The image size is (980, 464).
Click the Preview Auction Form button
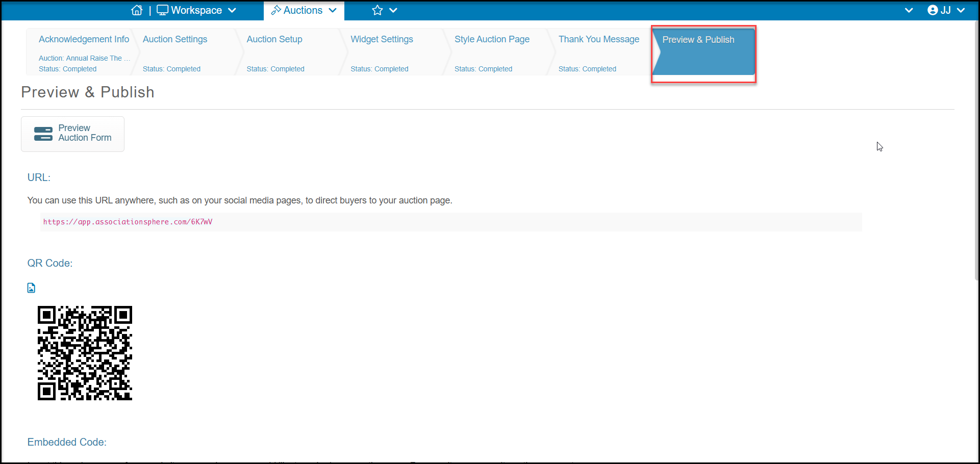point(72,134)
